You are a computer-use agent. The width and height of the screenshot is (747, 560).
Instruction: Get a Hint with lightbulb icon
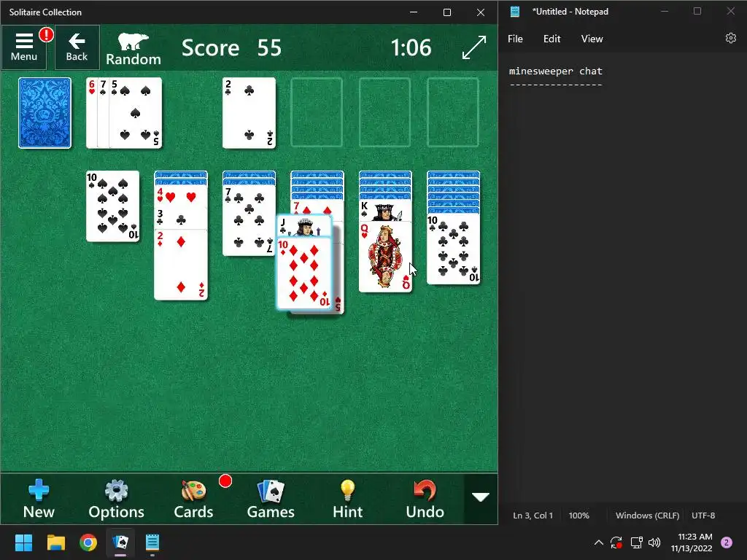pos(348,499)
